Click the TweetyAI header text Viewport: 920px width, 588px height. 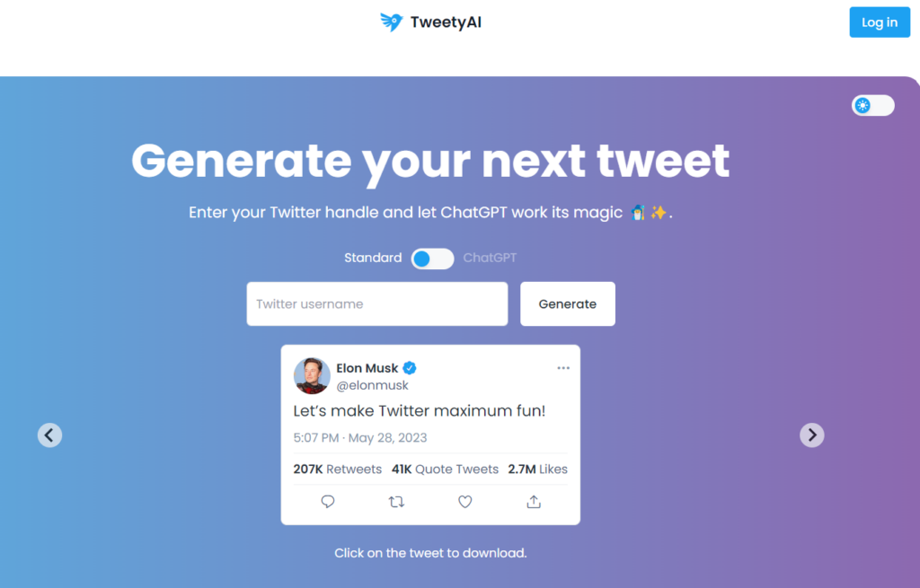(x=447, y=22)
